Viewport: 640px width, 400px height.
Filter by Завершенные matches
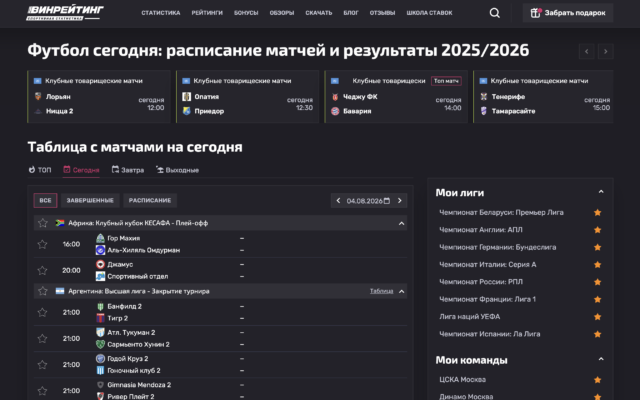coord(90,200)
